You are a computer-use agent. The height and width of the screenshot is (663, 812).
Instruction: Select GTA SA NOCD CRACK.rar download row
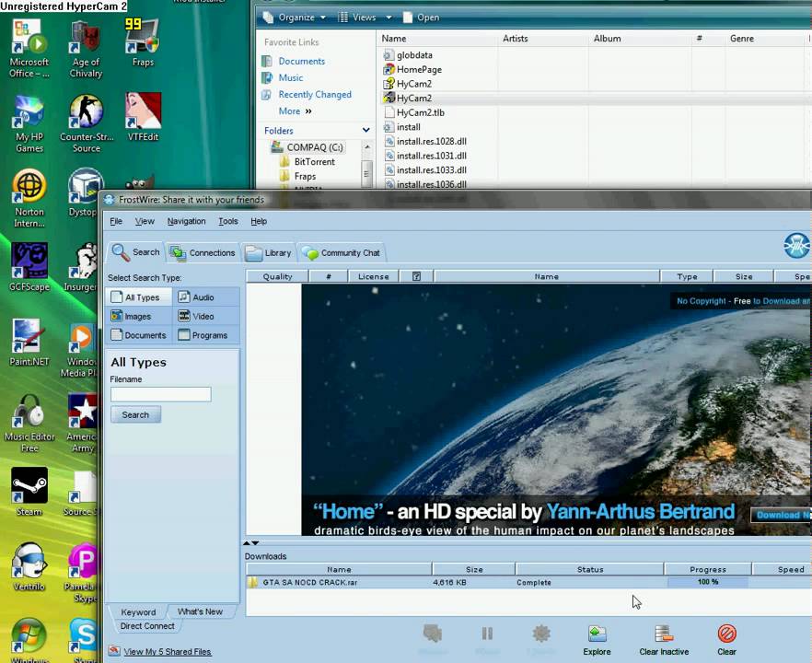point(528,582)
